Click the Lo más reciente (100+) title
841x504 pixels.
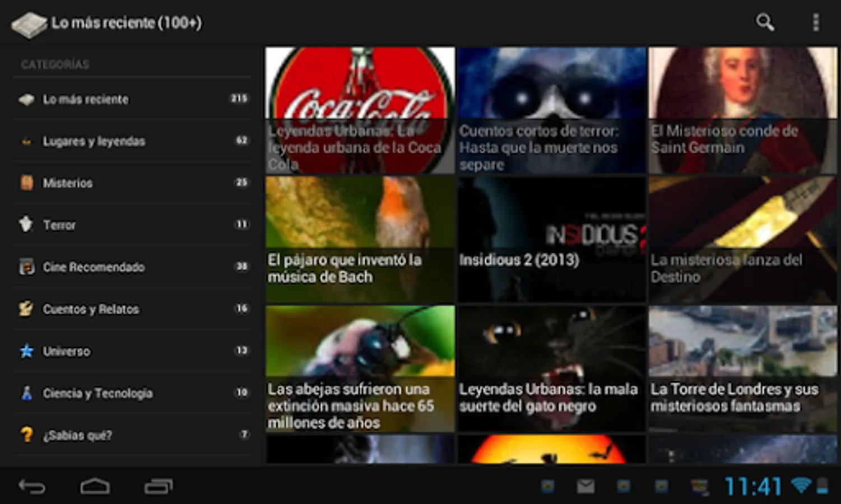click(x=127, y=23)
